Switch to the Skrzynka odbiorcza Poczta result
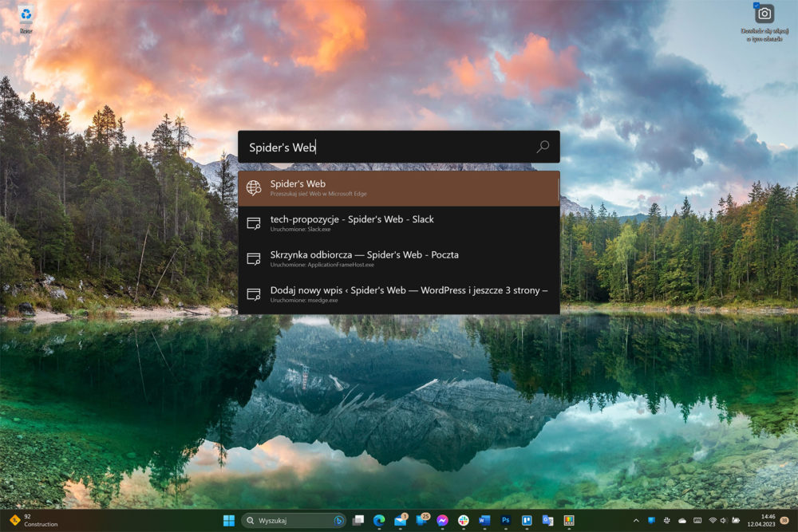The image size is (798, 532). (x=398, y=259)
